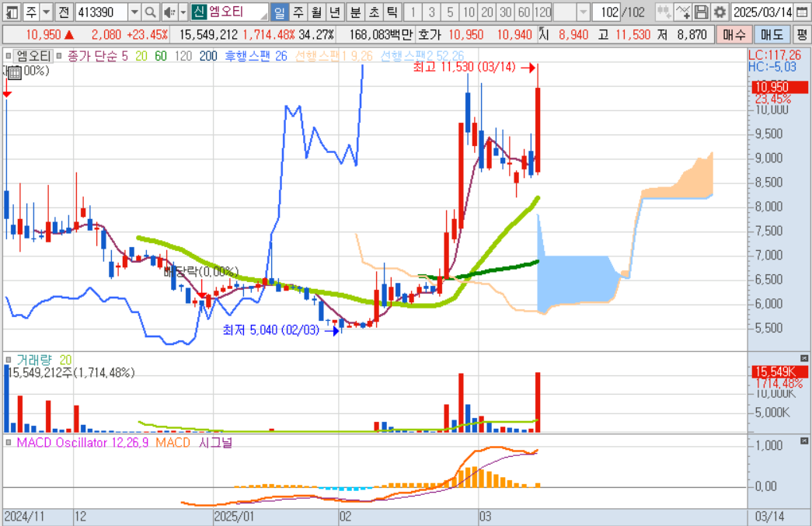Click the 시그널 signal legend label
This screenshot has width=812, height=526.
(x=215, y=442)
